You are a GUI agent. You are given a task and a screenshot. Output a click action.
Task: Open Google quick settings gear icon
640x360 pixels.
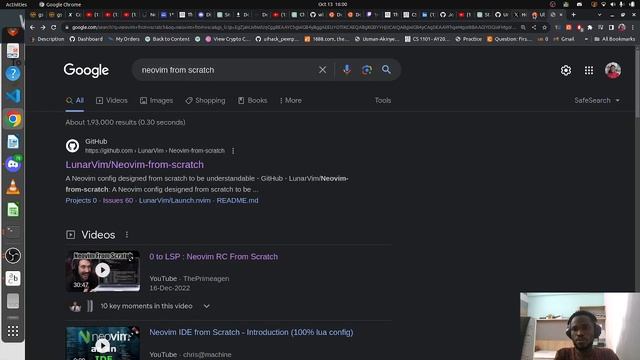[x=566, y=70]
